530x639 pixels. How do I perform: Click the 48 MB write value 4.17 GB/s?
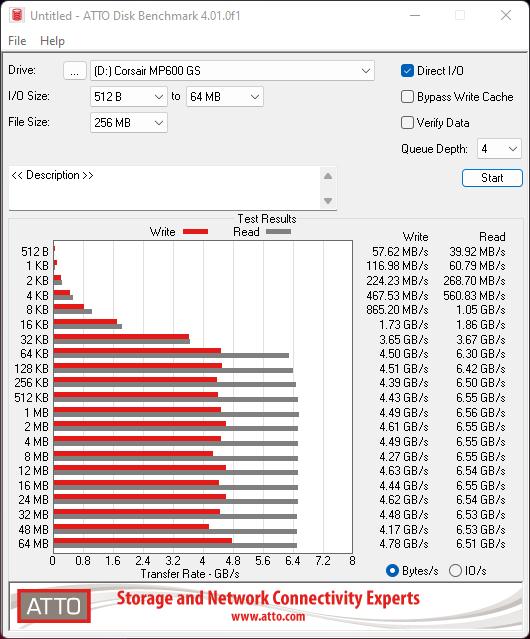[x=404, y=529]
